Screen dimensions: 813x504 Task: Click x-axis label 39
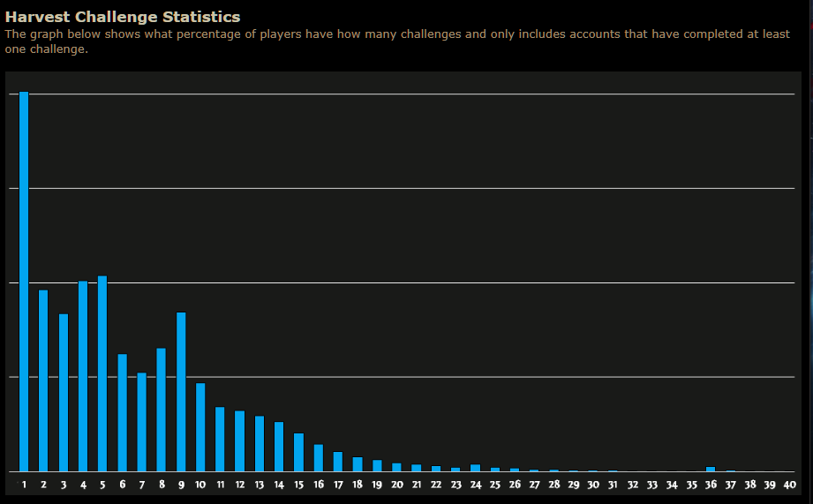tap(770, 485)
